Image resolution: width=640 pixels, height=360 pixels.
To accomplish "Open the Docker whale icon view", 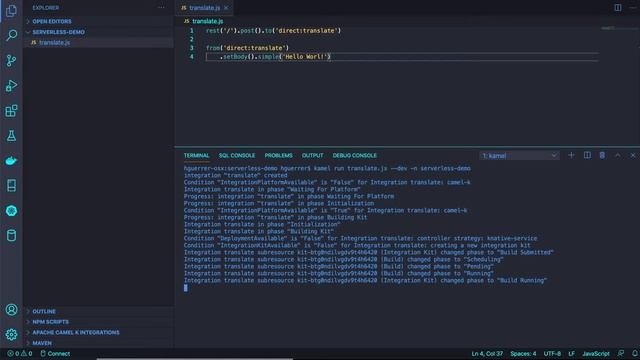I will tap(11, 161).
